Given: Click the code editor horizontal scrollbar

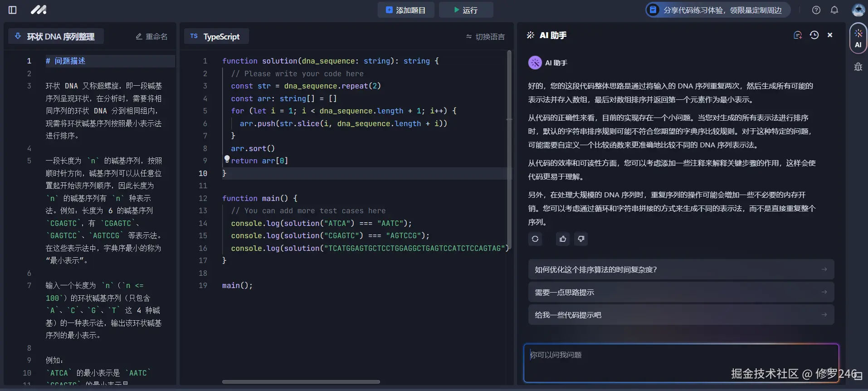Looking at the screenshot, I should pyautogui.click(x=301, y=382).
